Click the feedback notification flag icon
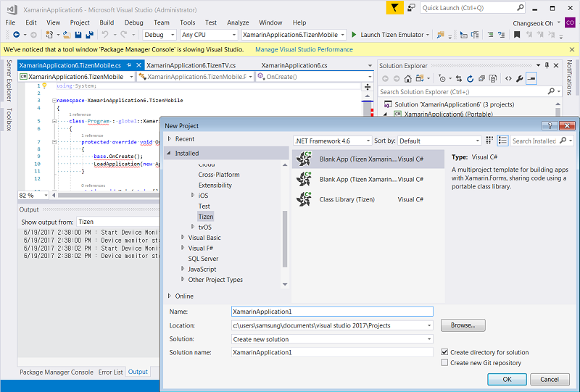The height and width of the screenshot is (392, 580). point(394,8)
